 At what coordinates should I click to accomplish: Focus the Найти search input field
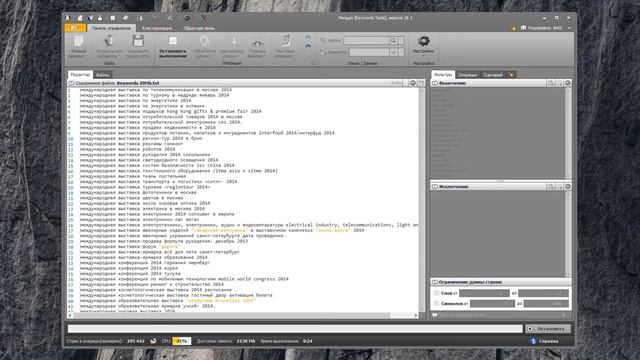pos(366,40)
